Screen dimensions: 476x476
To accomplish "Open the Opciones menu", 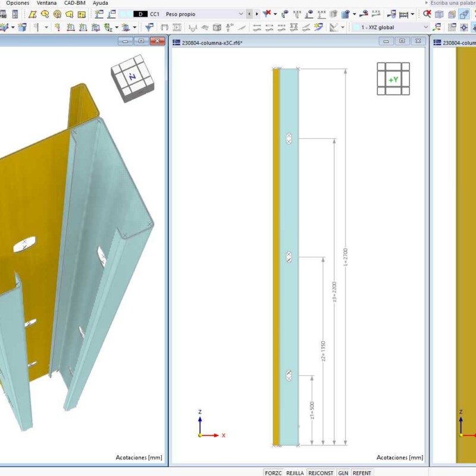I will [x=18, y=3].
